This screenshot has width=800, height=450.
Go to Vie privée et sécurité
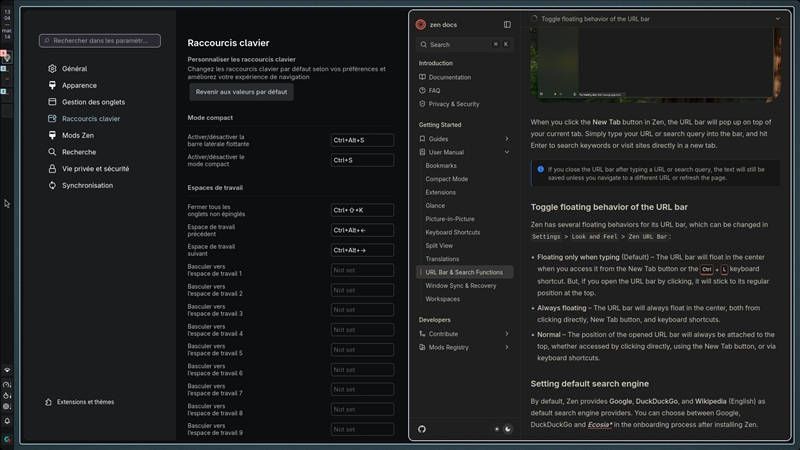pyautogui.click(x=95, y=169)
